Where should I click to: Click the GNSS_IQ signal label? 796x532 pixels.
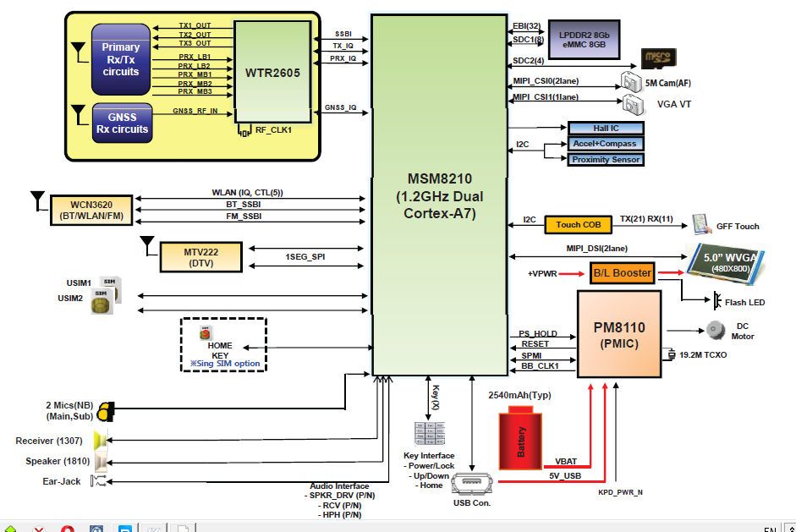pyautogui.click(x=341, y=107)
